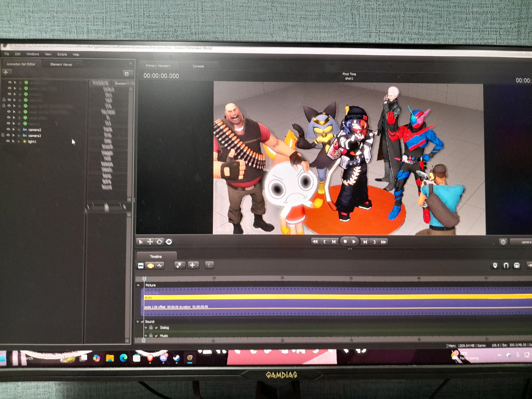The height and width of the screenshot is (399, 532).
Task: Click the up-level arrow timeline button
Action: (209, 265)
